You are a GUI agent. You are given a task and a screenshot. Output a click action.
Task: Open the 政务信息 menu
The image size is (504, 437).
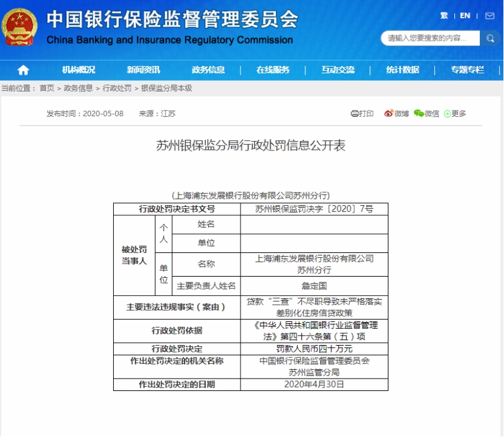tap(208, 70)
